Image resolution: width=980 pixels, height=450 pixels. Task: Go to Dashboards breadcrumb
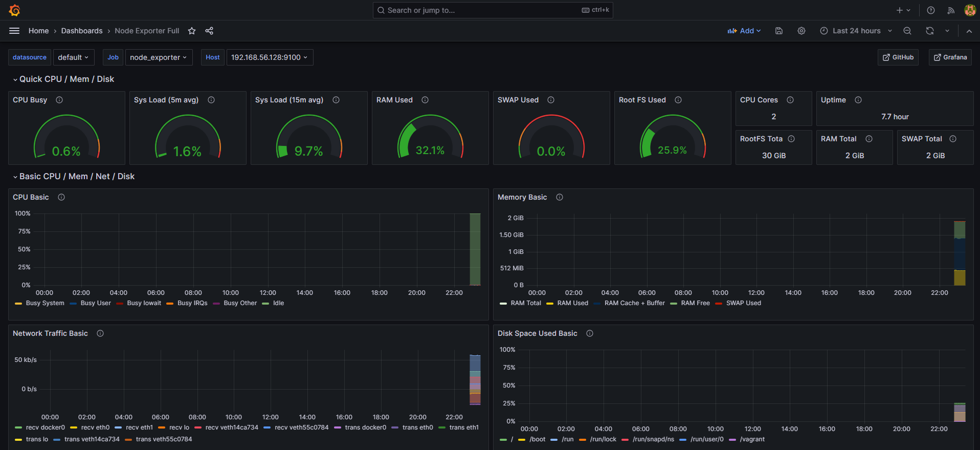82,31
